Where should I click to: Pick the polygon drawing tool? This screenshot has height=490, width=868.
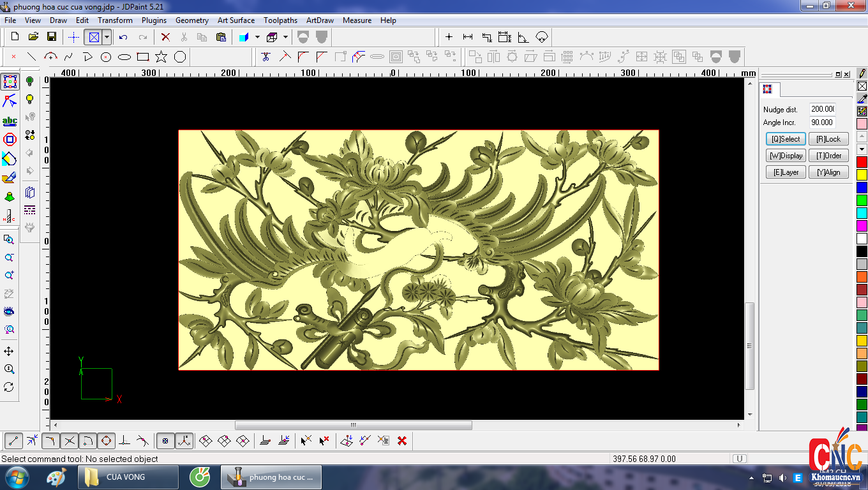tap(180, 57)
